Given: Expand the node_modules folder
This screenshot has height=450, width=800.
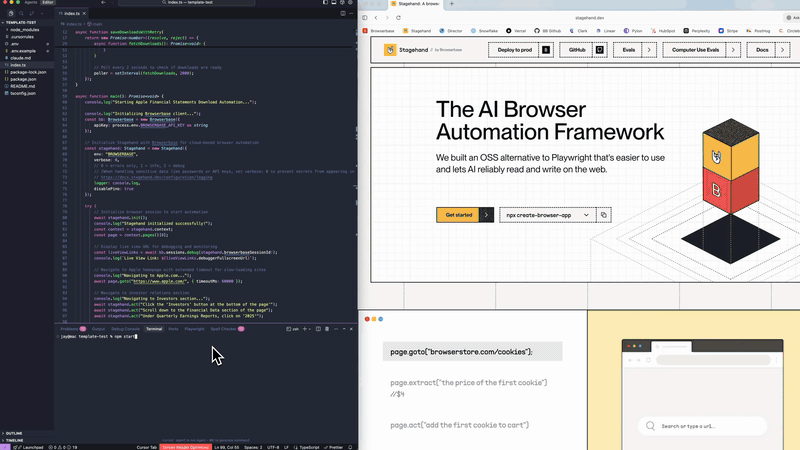Looking at the screenshot, I should point(23,29).
